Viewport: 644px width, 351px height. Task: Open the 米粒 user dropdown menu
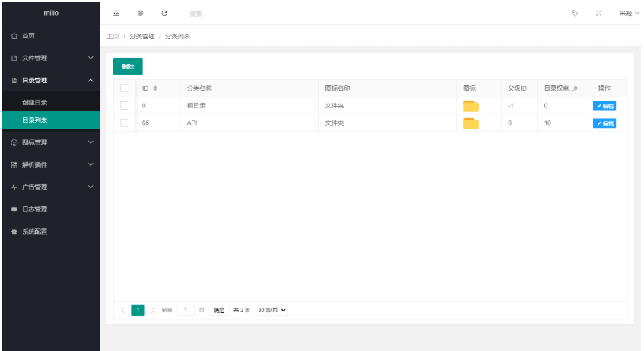[x=629, y=13]
